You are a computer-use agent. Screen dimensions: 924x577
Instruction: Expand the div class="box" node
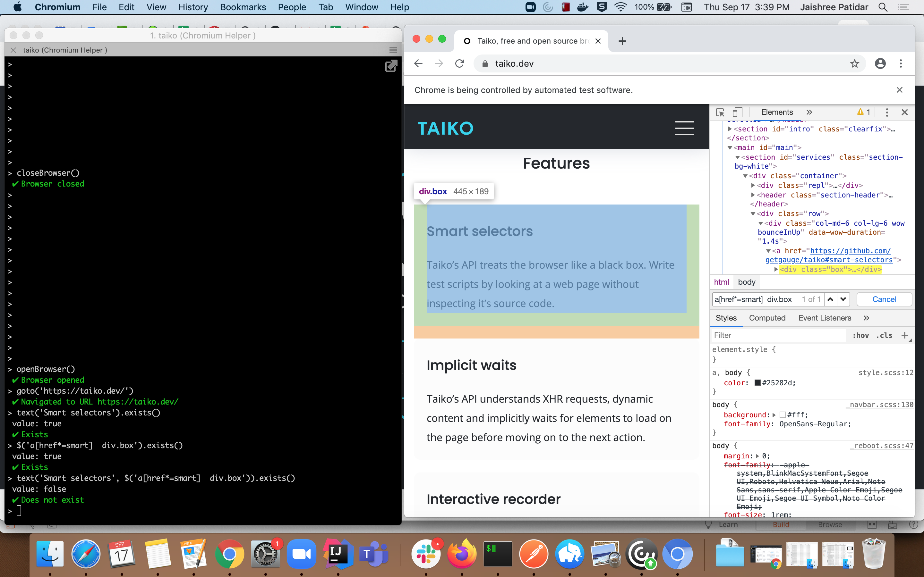pos(776,269)
